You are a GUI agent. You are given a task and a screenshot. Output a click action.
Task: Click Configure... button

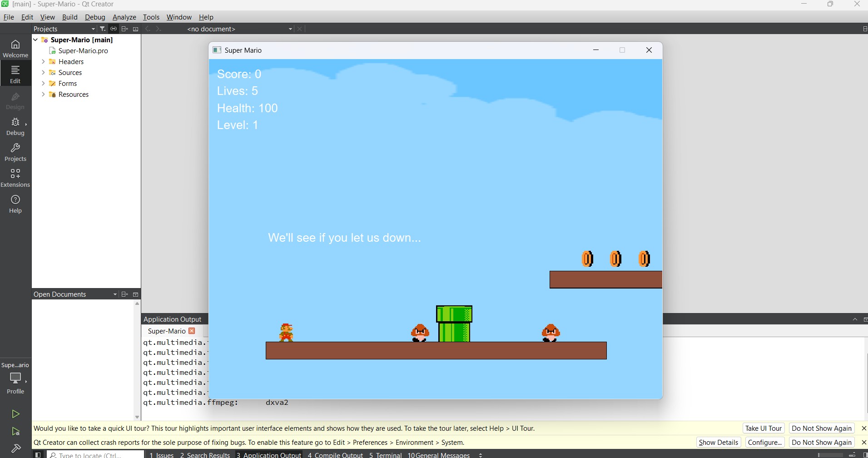point(764,443)
